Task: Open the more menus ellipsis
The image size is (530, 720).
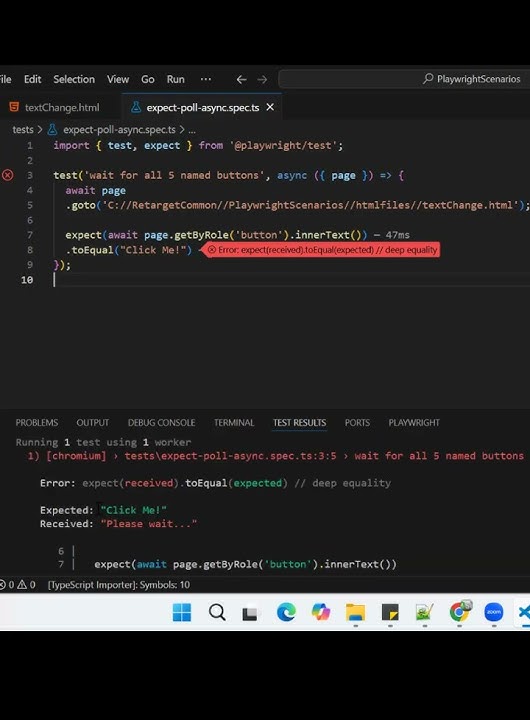Action: point(206,79)
